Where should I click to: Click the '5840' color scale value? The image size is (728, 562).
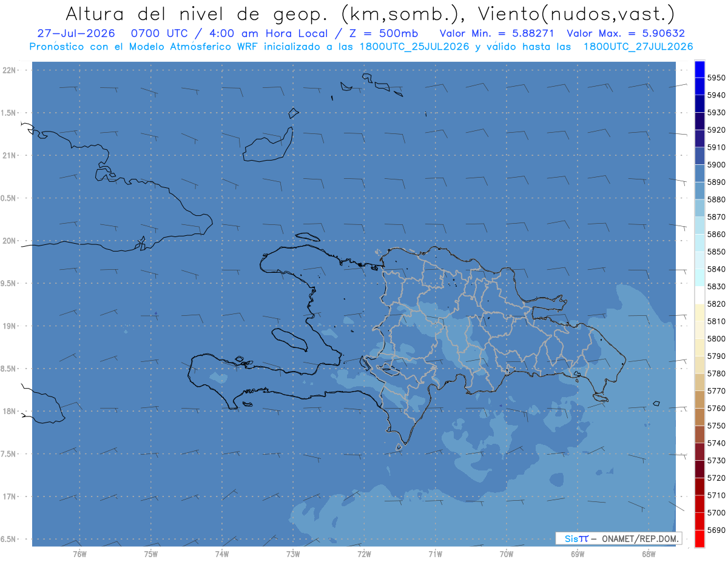[x=716, y=269]
